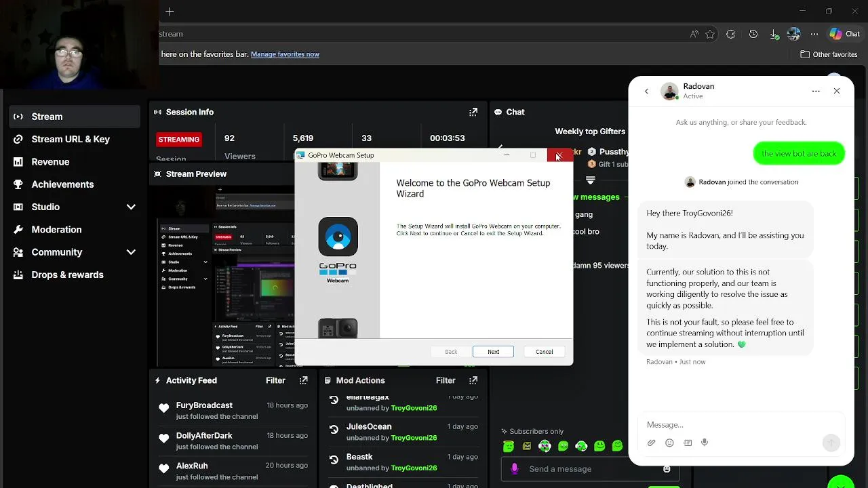Click the Manage favorites now link
The image size is (868, 488).
[x=285, y=54]
